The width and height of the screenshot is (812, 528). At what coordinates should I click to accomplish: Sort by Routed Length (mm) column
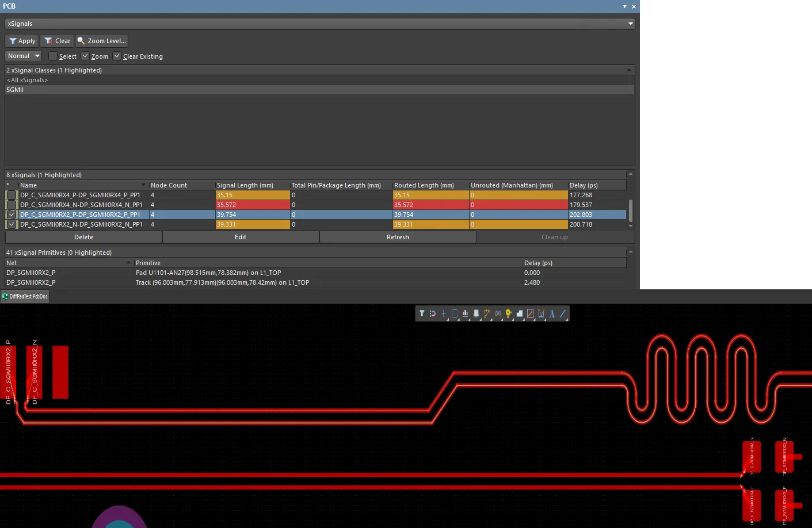(430, 185)
